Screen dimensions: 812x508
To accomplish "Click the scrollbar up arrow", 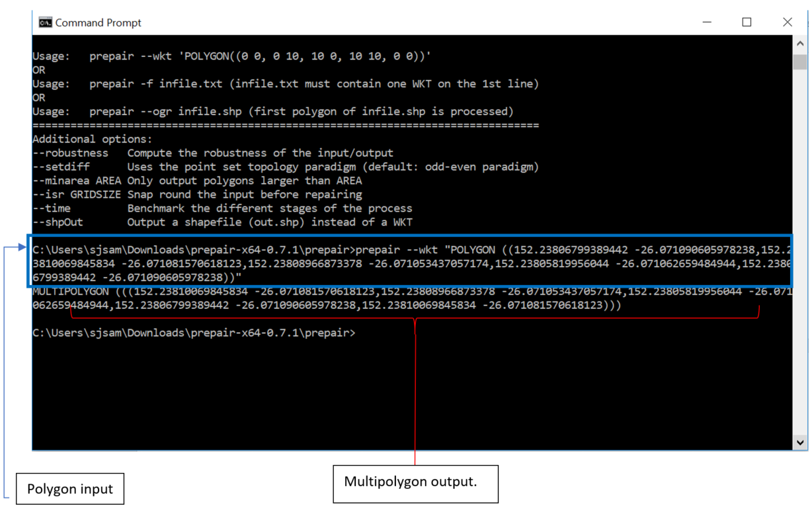I will coord(800,44).
